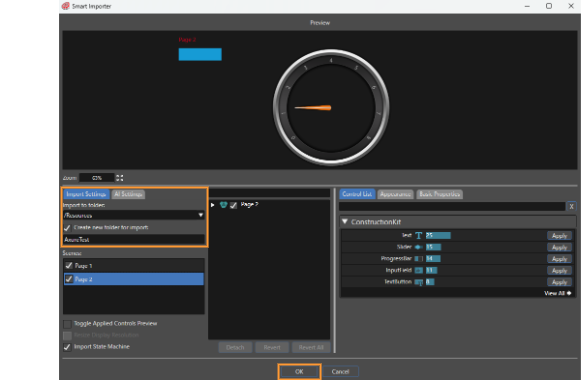The width and height of the screenshot is (581, 380).
Task: Open the Appearance tab
Action: pyautogui.click(x=395, y=194)
